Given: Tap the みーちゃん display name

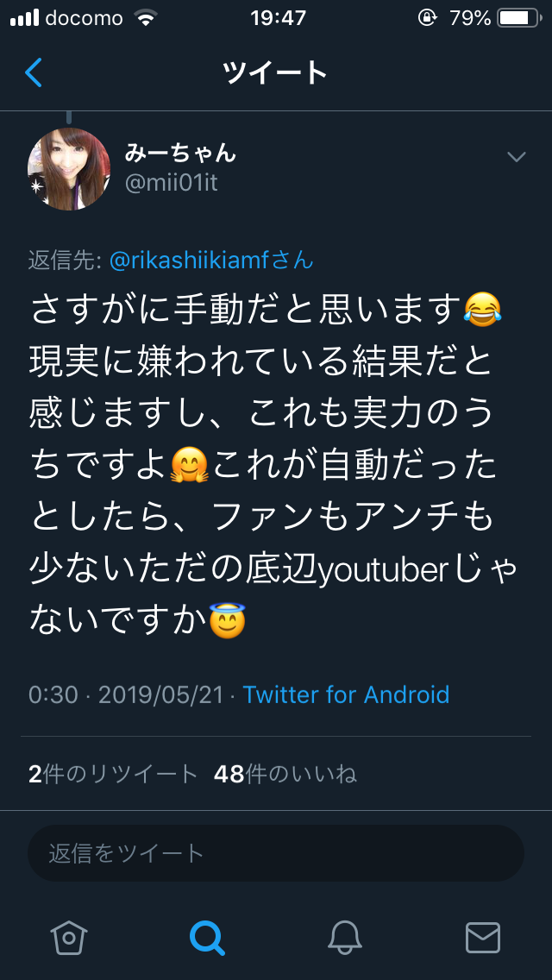Looking at the screenshot, I should (x=180, y=153).
